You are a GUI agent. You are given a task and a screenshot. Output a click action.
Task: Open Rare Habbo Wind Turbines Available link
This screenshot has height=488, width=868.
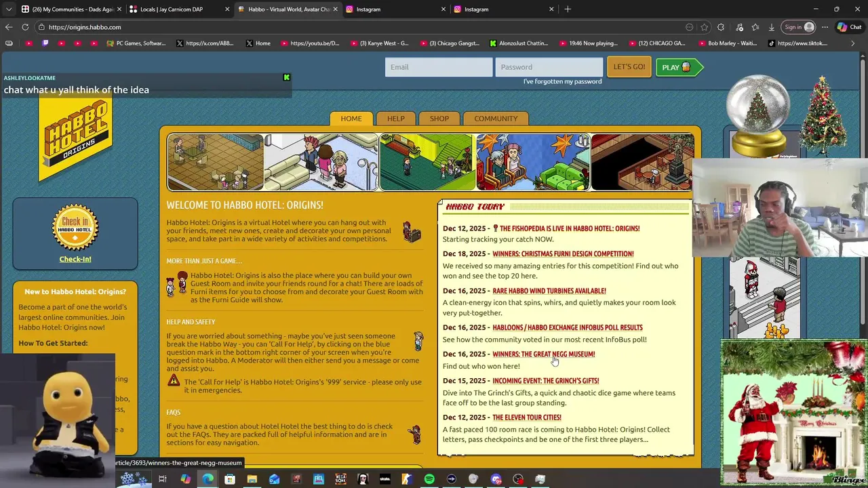click(x=549, y=291)
